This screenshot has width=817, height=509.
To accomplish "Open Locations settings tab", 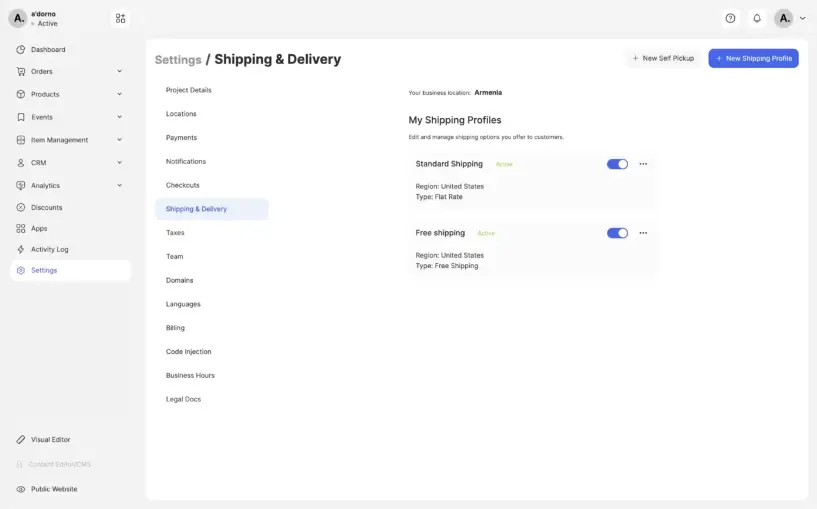I will [181, 114].
